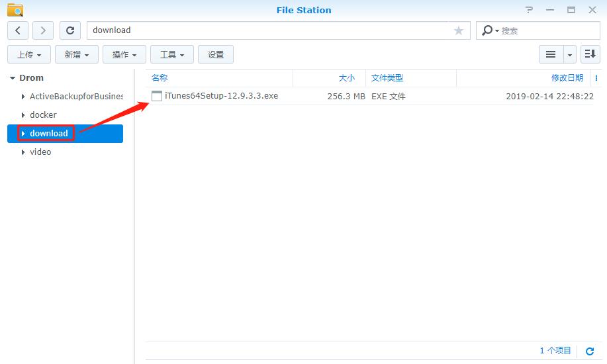Select the iTunes64Setup exe file icon
Image resolution: width=607 pixels, height=364 pixels.
[157, 96]
